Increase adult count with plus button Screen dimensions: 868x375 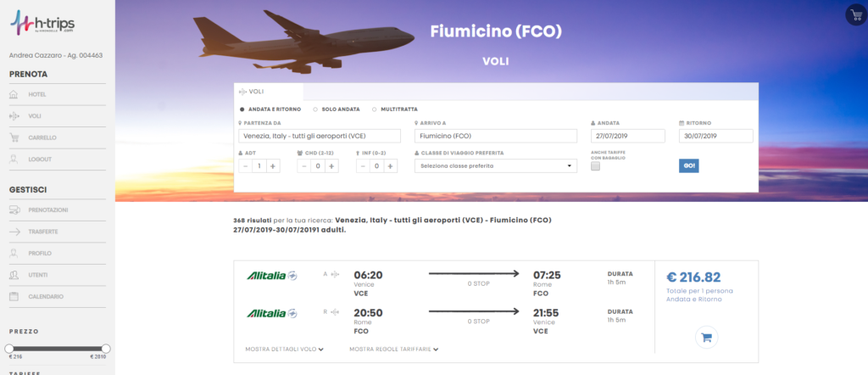[273, 165]
